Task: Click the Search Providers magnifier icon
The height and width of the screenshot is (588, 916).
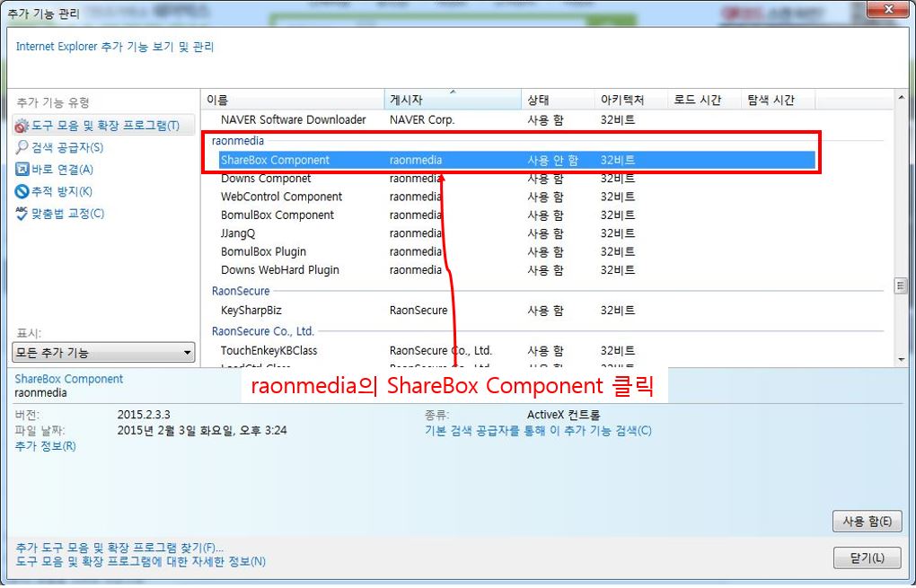Action: (22, 147)
